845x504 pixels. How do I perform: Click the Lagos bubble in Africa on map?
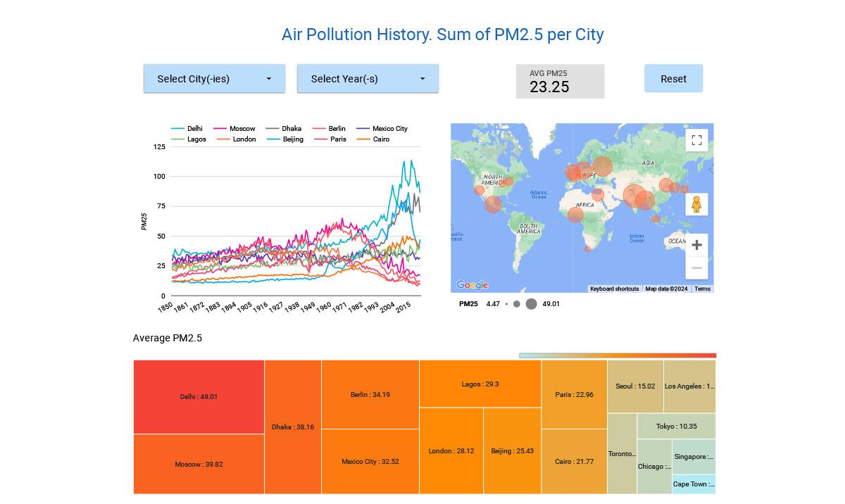[576, 215]
